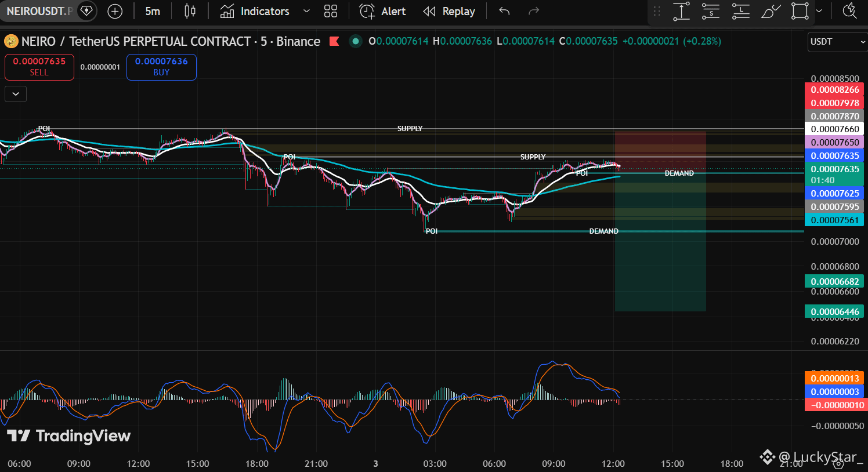Add a symbol with the plus circle icon
868x472 pixels.
tap(115, 11)
